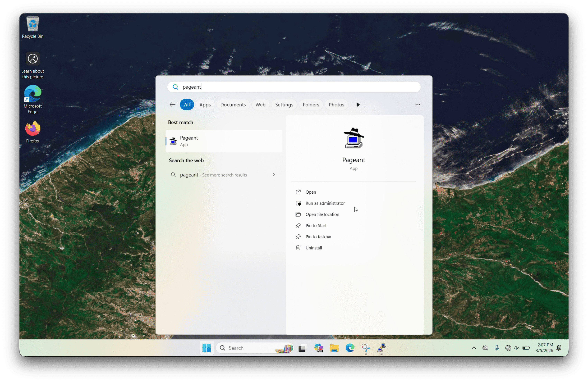
Task: Click the muted volume icon in tray
Action: [517, 348]
